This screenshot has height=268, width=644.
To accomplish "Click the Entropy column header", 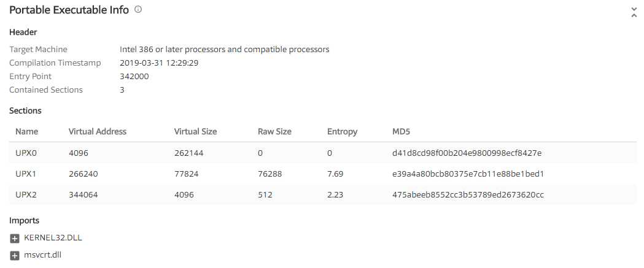I will 342,131.
